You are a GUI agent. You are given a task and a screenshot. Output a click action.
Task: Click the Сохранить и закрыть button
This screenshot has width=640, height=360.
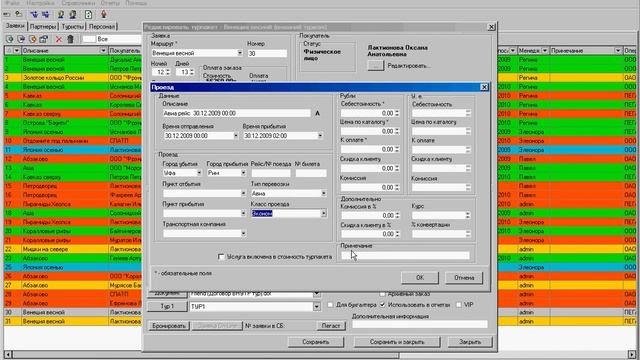click(397, 342)
